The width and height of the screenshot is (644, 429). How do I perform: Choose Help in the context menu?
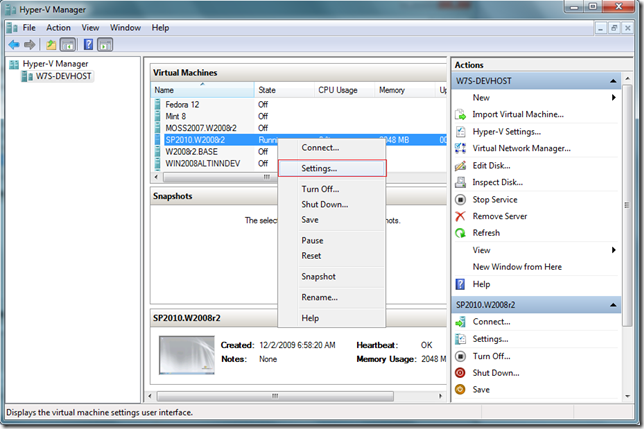pos(332,318)
